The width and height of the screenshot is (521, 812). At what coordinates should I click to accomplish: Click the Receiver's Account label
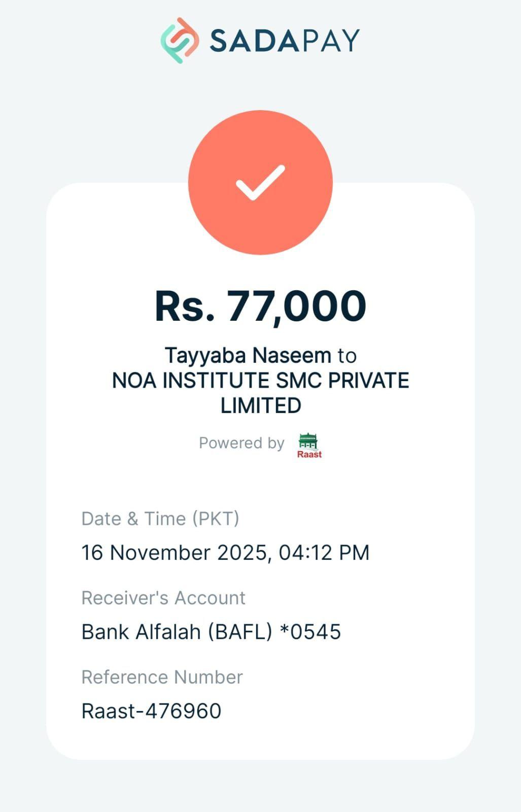tap(163, 598)
